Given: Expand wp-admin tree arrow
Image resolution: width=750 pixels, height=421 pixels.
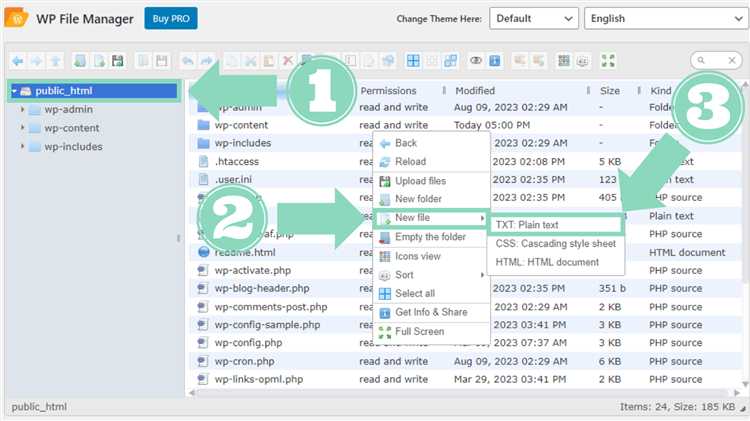Looking at the screenshot, I should click(22, 110).
